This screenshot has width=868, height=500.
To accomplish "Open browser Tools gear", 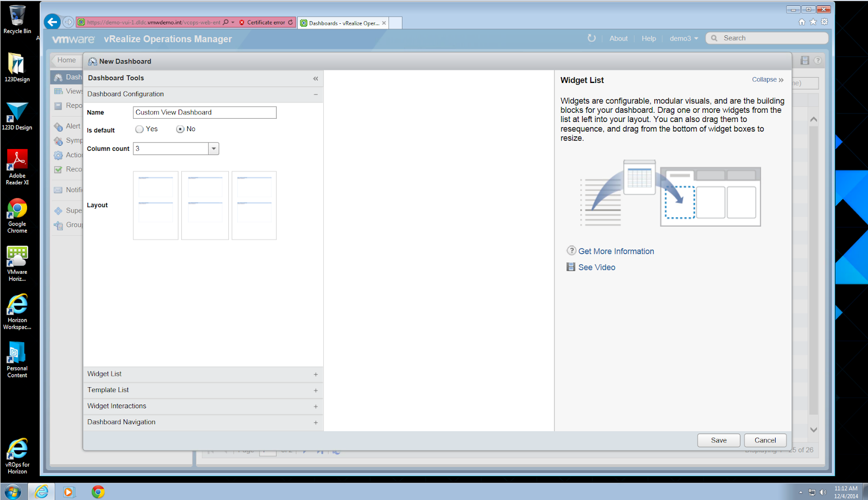I will tap(825, 22).
